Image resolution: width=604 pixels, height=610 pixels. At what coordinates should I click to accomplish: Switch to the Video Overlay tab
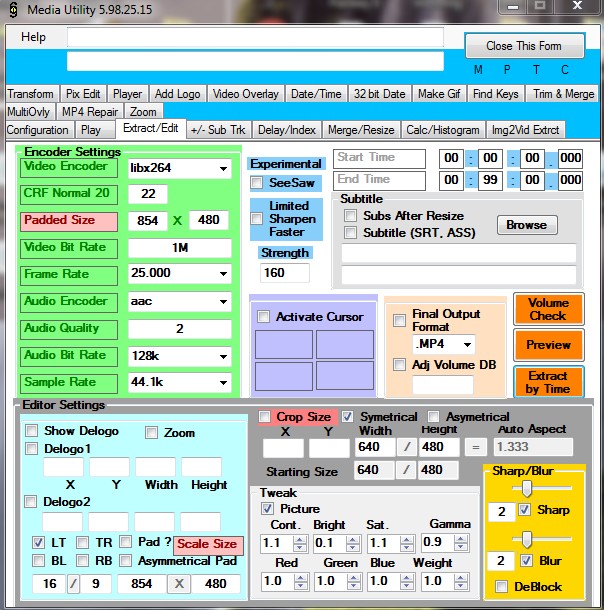click(x=246, y=94)
